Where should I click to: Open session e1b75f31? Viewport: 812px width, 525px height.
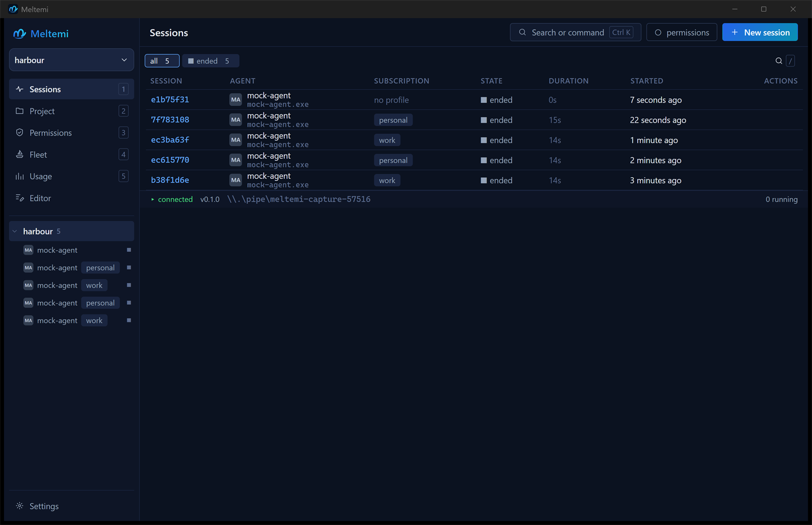click(x=170, y=100)
